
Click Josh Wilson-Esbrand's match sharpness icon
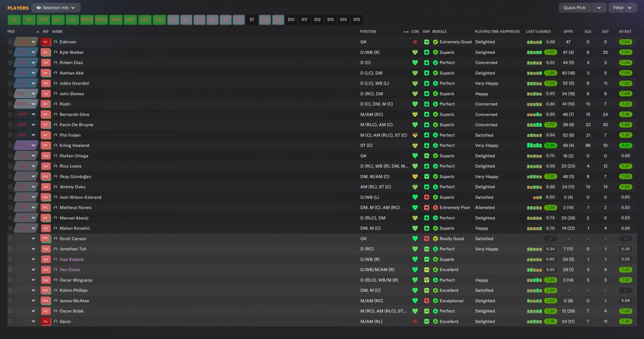427,197
